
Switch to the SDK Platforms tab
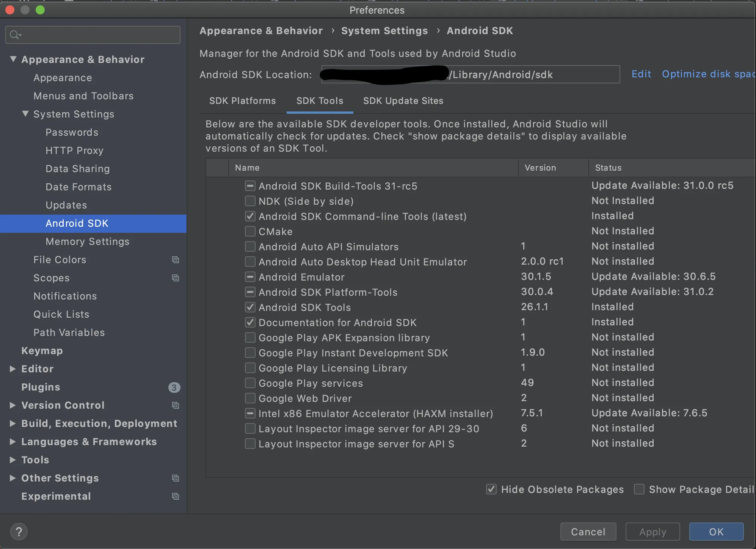coord(243,101)
